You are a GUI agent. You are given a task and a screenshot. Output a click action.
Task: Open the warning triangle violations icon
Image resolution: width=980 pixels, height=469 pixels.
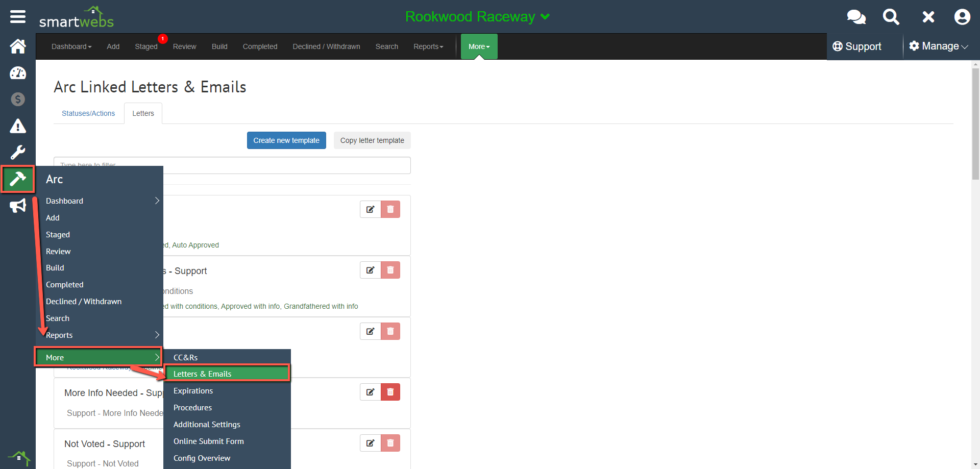click(x=18, y=126)
